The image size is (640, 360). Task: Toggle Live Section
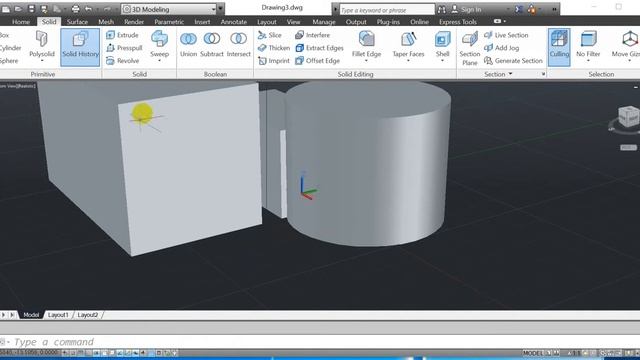pyautogui.click(x=506, y=35)
